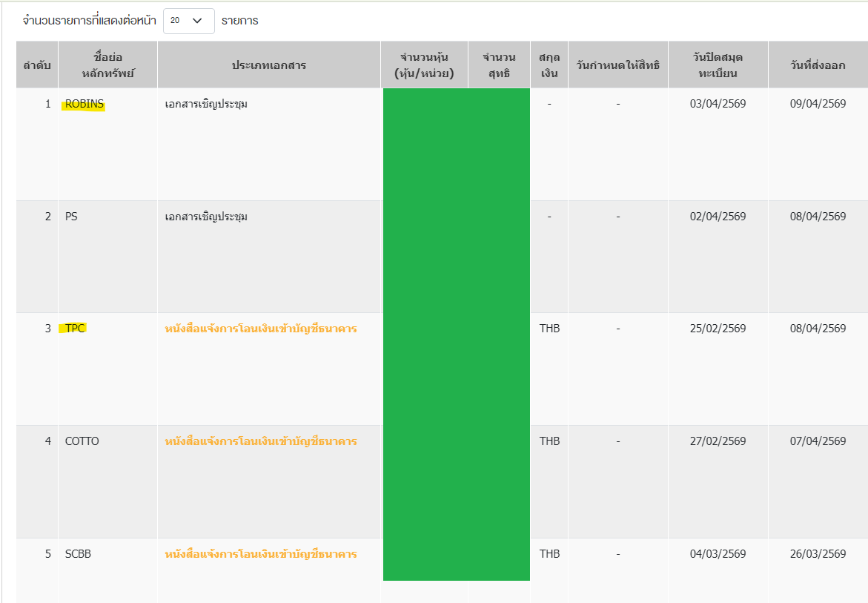
Task: Select the SCBB security symbol
Action: pos(78,554)
